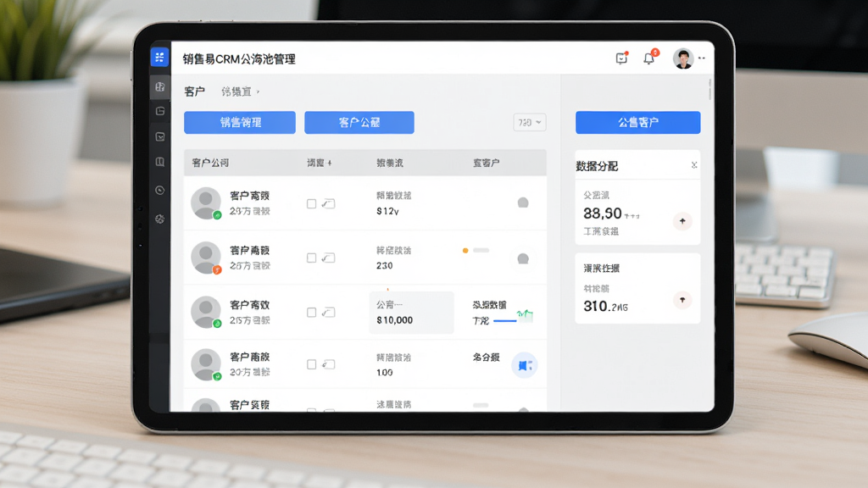Viewport: 868px width, 488px height.
Task: Open the customer avatar in the 100 row
Action: [206, 364]
